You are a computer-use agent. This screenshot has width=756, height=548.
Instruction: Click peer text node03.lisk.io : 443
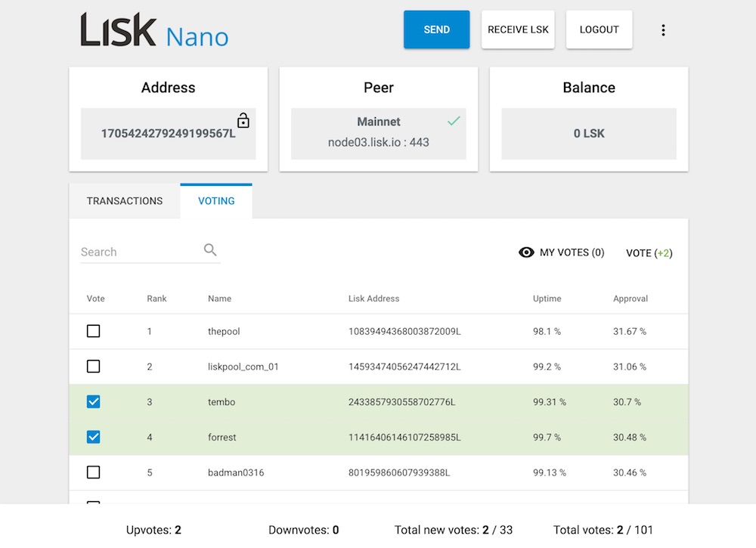pyautogui.click(x=379, y=142)
